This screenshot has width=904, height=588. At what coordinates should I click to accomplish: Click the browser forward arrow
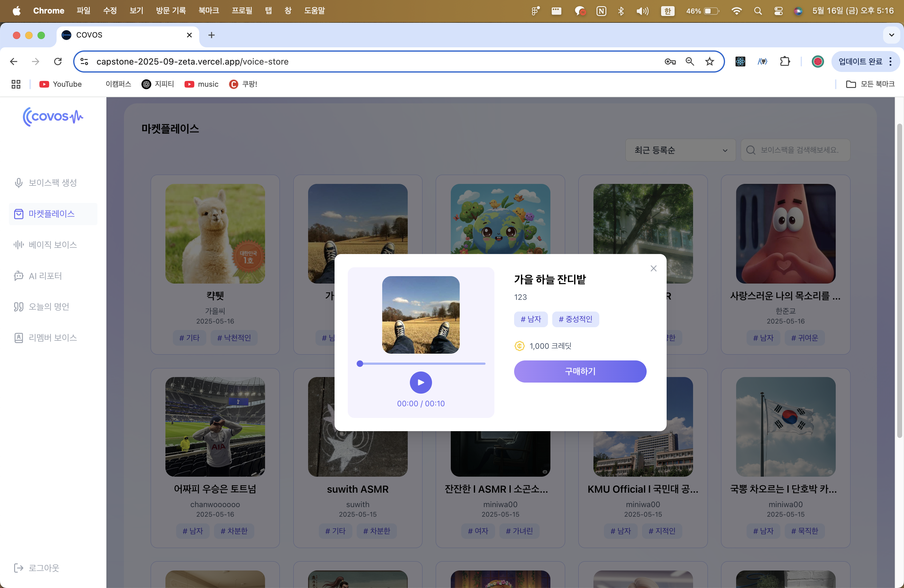36,62
